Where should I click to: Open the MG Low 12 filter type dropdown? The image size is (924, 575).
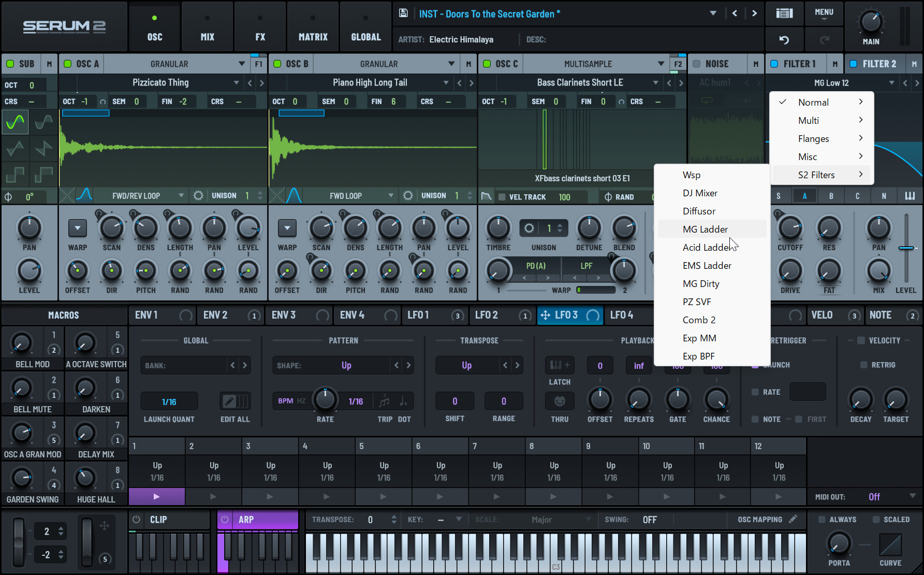832,83
